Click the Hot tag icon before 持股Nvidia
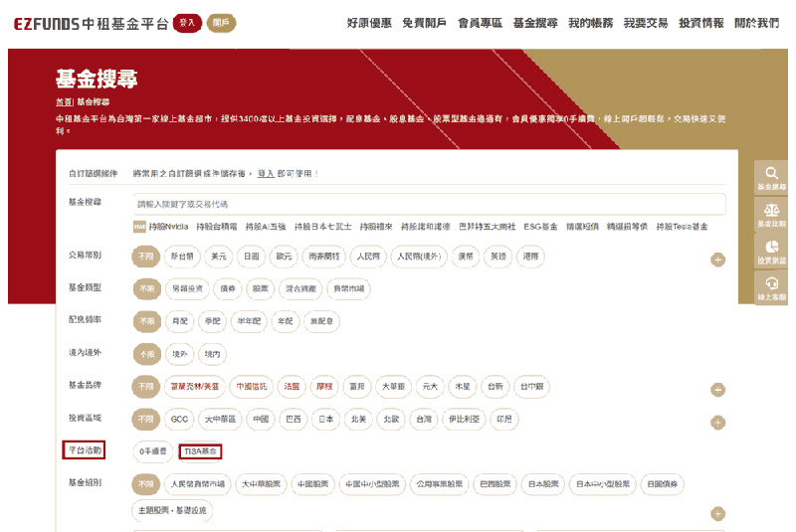 click(140, 227)
